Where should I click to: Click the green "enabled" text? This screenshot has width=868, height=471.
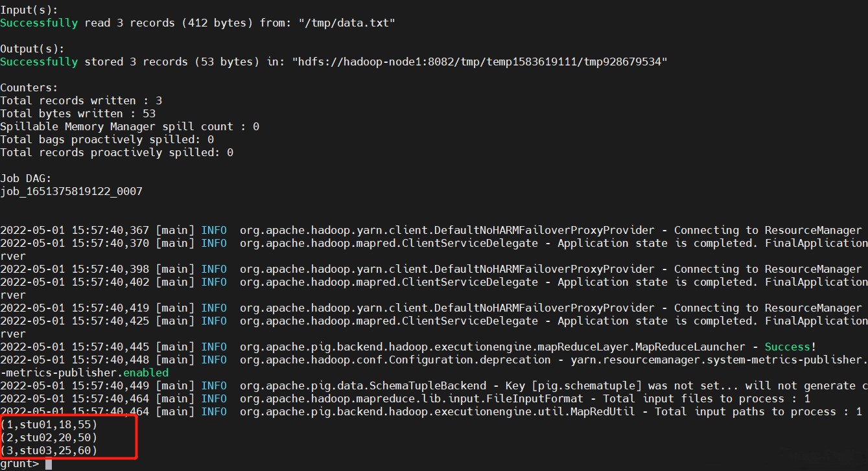pos(145,373)
